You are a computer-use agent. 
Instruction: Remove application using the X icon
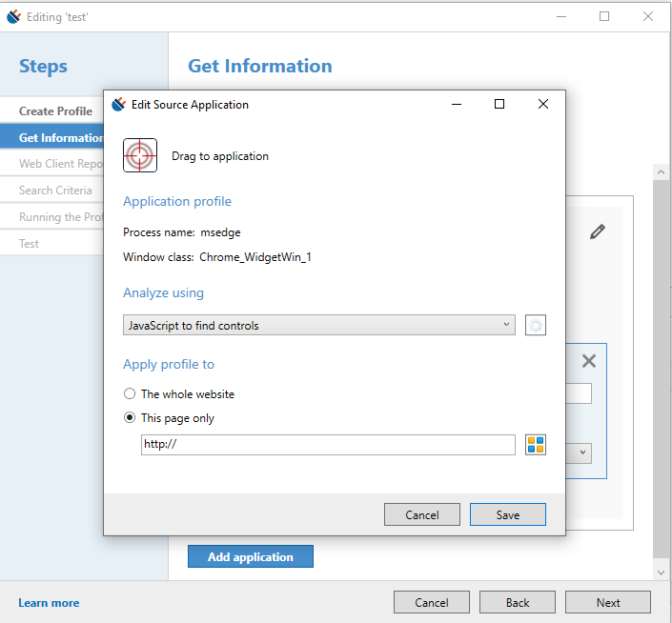589,361
